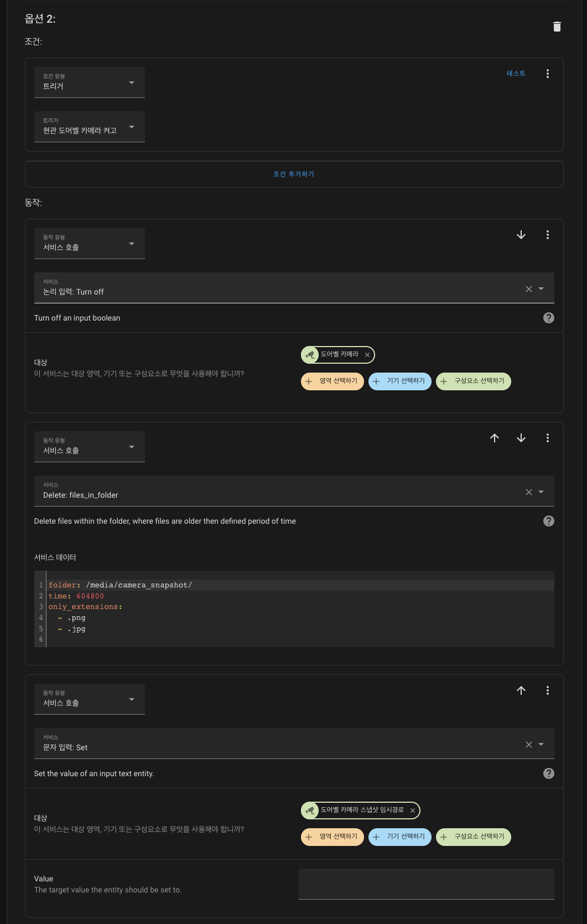This screenshot has height=924, width=587.
Task: Clear the 논리 입력: Turn off service
Action: click(x=528, y=289)
